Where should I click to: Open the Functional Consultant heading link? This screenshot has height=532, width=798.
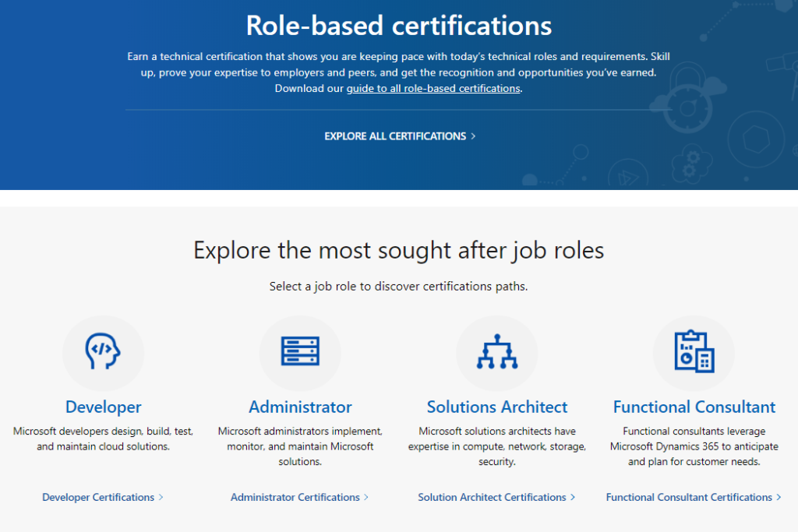click(694, 407)
